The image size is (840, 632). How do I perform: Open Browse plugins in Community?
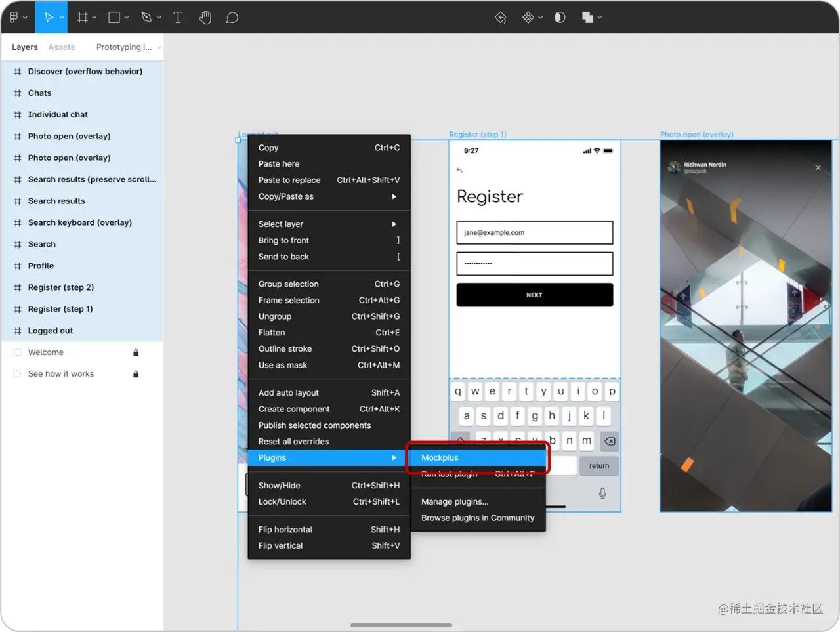pos(478,518)
